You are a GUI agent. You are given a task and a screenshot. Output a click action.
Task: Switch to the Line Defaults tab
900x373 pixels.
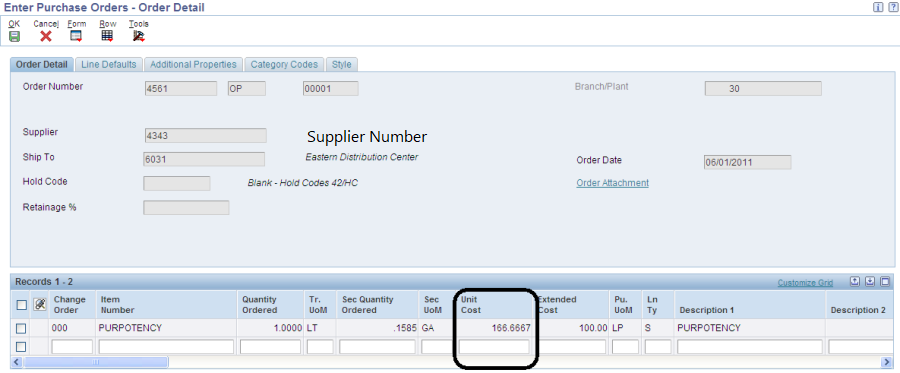[108, 64]
